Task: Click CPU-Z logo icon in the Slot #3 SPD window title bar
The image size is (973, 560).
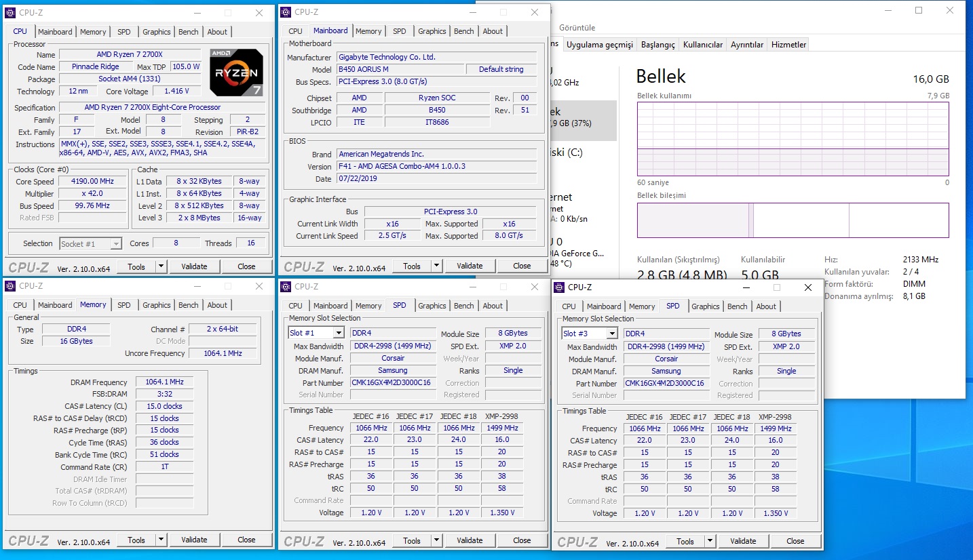Action: (x=559, y=287)
